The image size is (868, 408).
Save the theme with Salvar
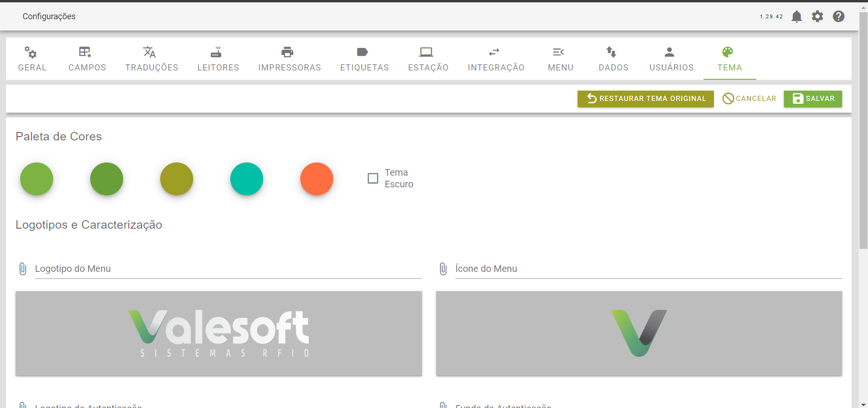tap(813, 99)
